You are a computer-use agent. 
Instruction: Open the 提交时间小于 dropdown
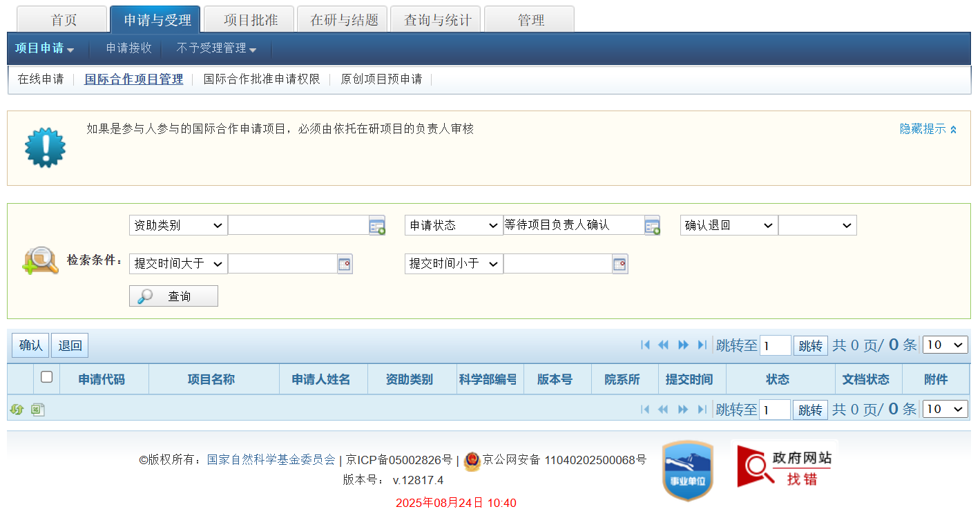454,264
